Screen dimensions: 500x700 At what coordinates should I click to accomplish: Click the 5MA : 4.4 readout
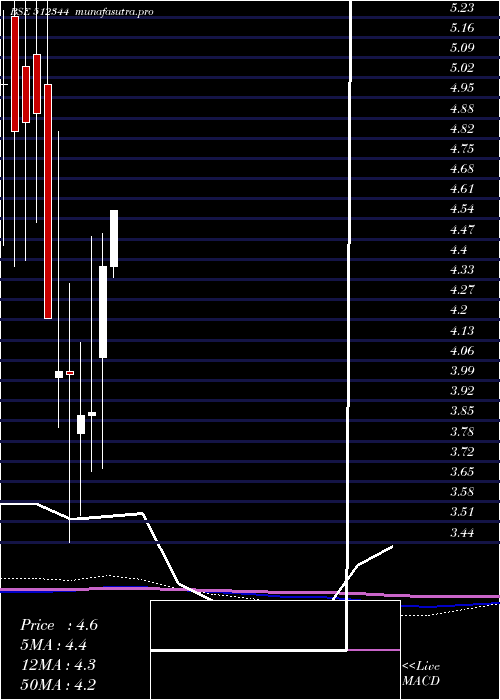54,645
